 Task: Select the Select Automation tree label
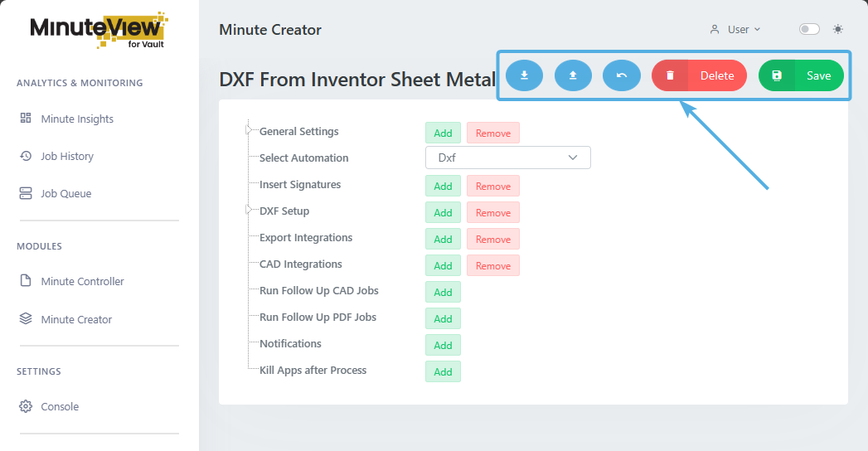point(304,158)
